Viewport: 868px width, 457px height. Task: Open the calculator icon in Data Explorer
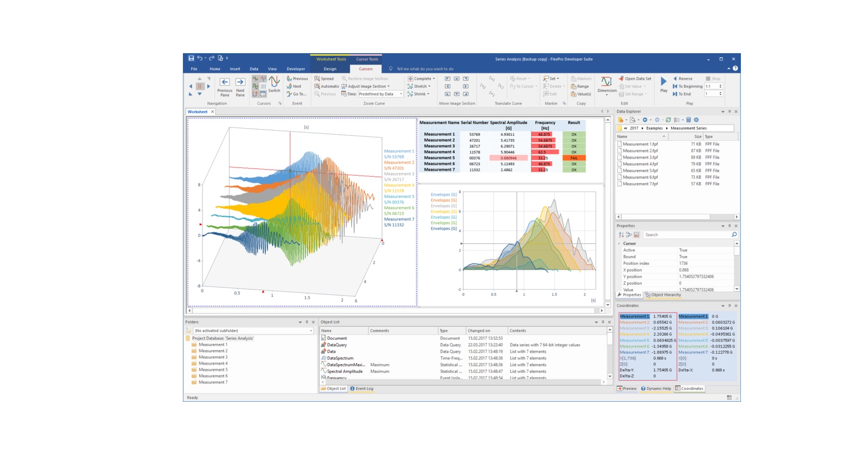point(688,120)
